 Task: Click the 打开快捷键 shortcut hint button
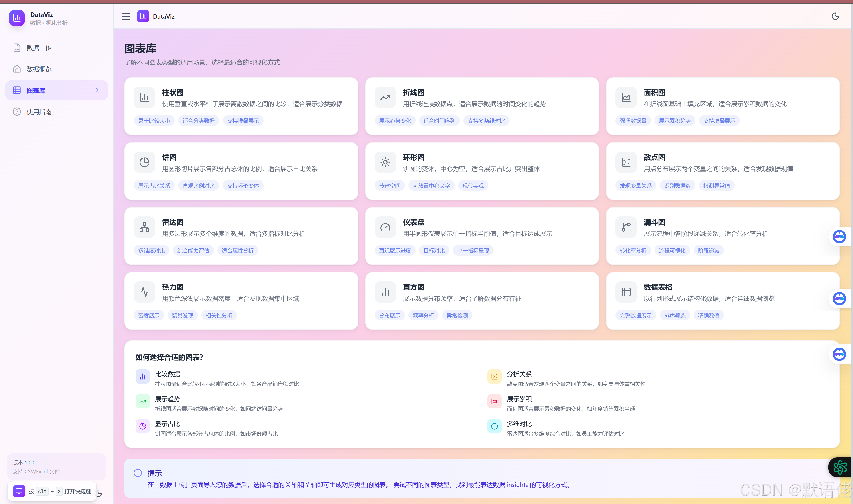pos(52,491)
